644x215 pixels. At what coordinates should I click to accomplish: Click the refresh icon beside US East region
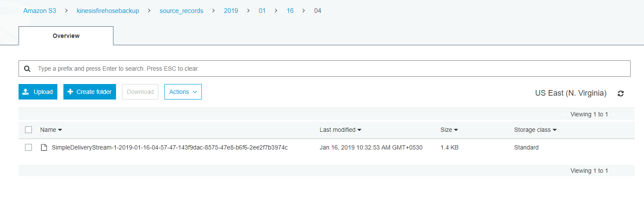(x=621, y=93)
